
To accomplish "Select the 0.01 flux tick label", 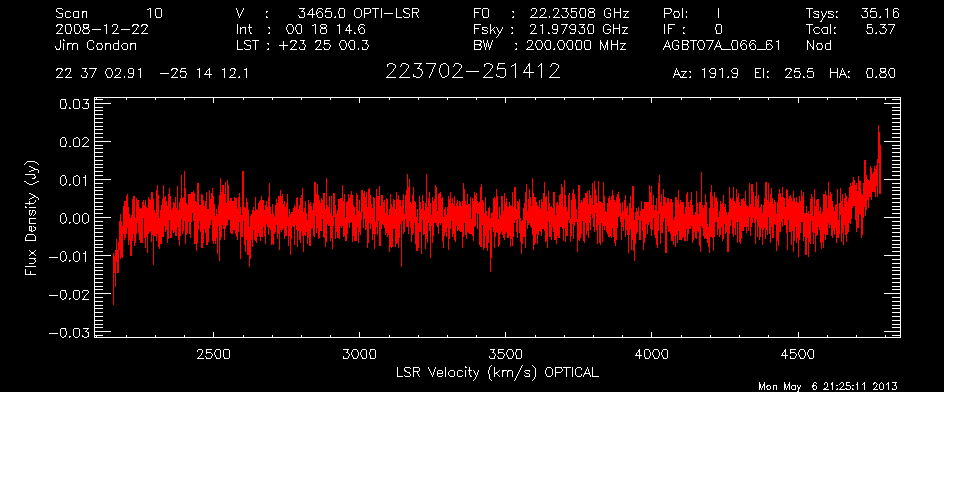I will [74, 180].
